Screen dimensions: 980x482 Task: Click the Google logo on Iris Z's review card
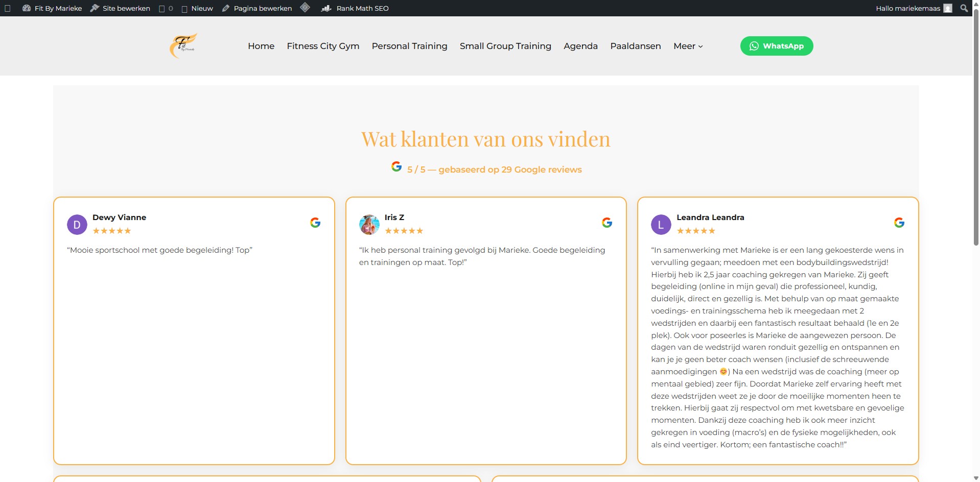(x=607, y=223)
